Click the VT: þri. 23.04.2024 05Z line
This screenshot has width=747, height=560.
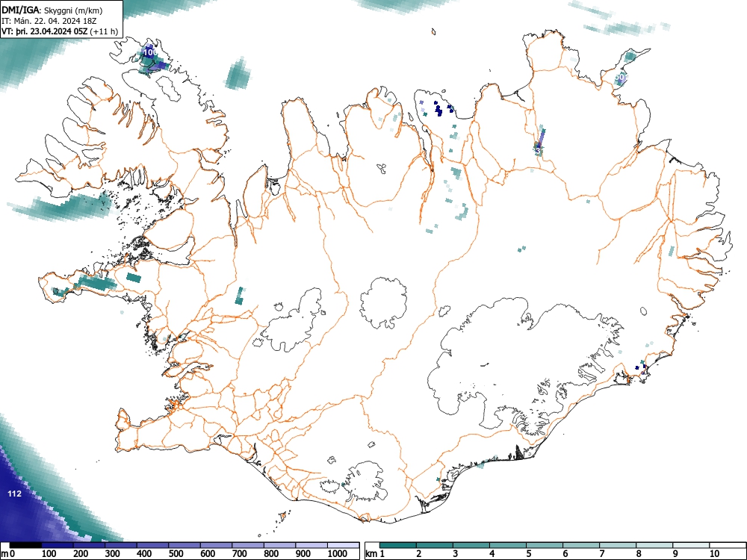[60, 31]
